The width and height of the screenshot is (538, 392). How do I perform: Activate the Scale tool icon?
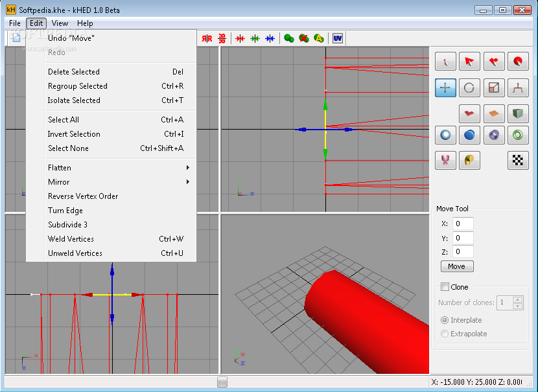coord(494,88)
